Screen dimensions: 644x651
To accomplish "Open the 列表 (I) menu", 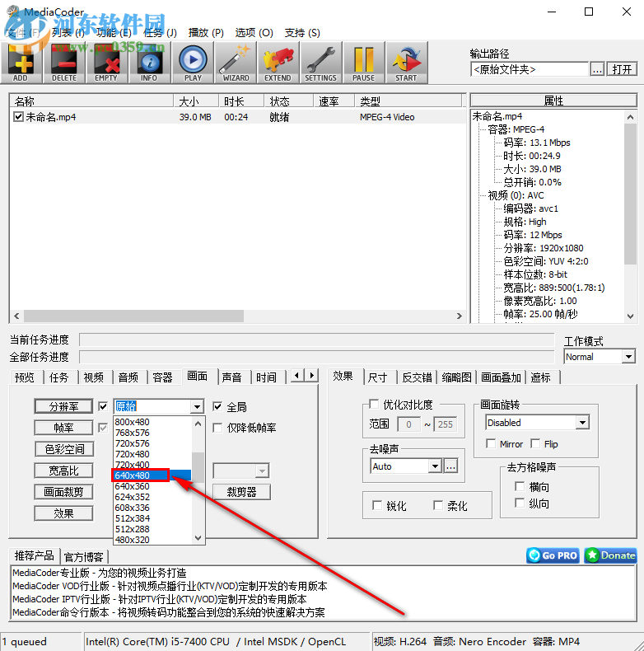I will (x=68, y=32).
